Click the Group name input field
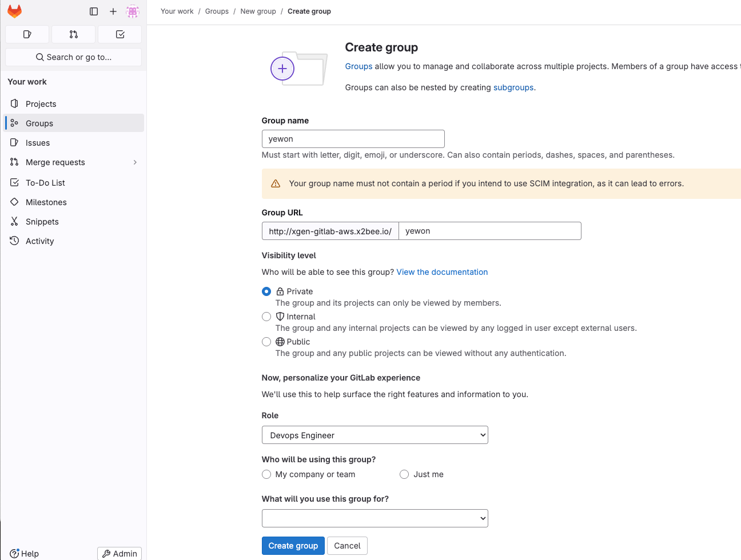This screenshot has height=560, width=741. (x=353, y=139)
